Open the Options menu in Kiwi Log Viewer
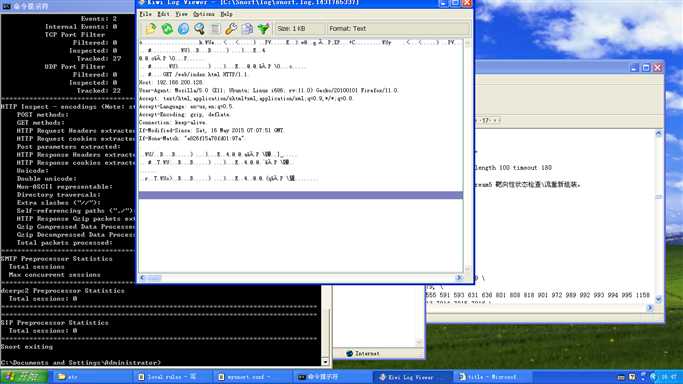This screenshot has width=683, height=384. pos(204,14)
